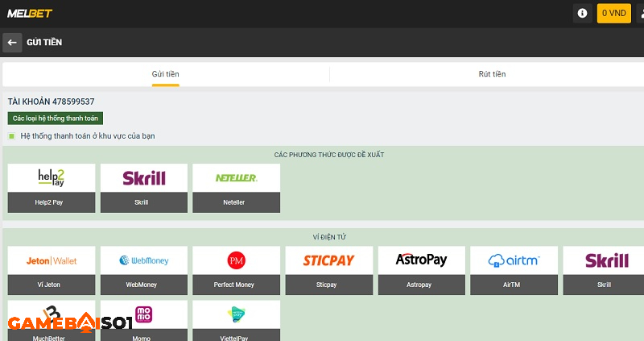Go back with the arrow button
Image resolution: width=644 pixels, height=341 pixels.
coord(12,43)
